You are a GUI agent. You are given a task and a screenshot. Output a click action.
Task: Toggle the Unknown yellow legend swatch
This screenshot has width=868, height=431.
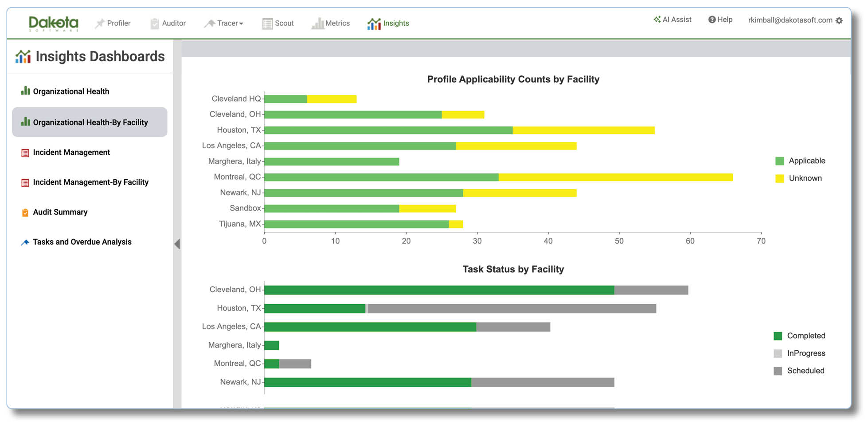779,178
